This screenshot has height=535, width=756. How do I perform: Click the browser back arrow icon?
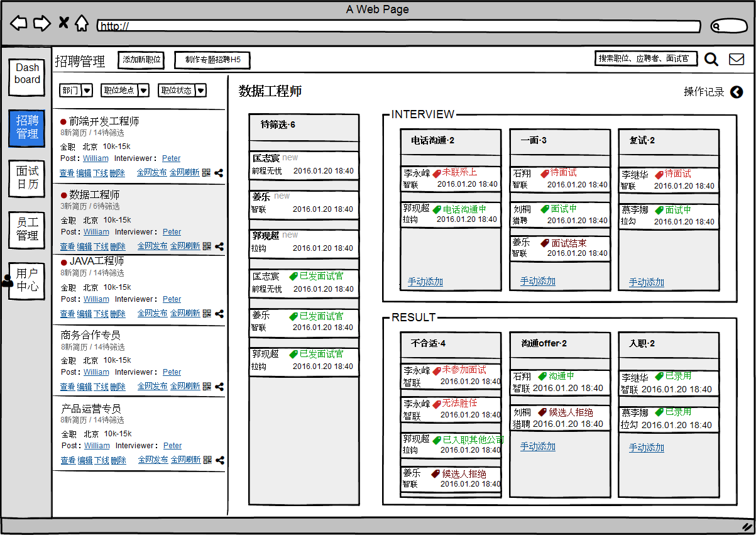click(19, 24)
